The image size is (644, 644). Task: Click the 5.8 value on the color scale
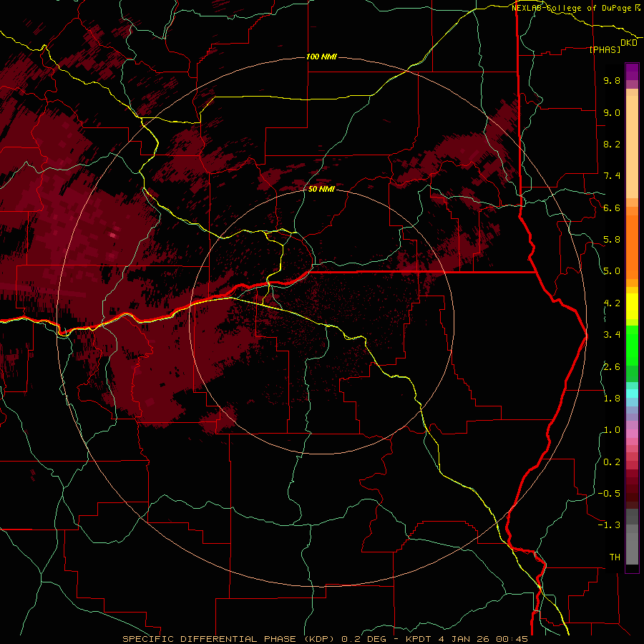612,240
